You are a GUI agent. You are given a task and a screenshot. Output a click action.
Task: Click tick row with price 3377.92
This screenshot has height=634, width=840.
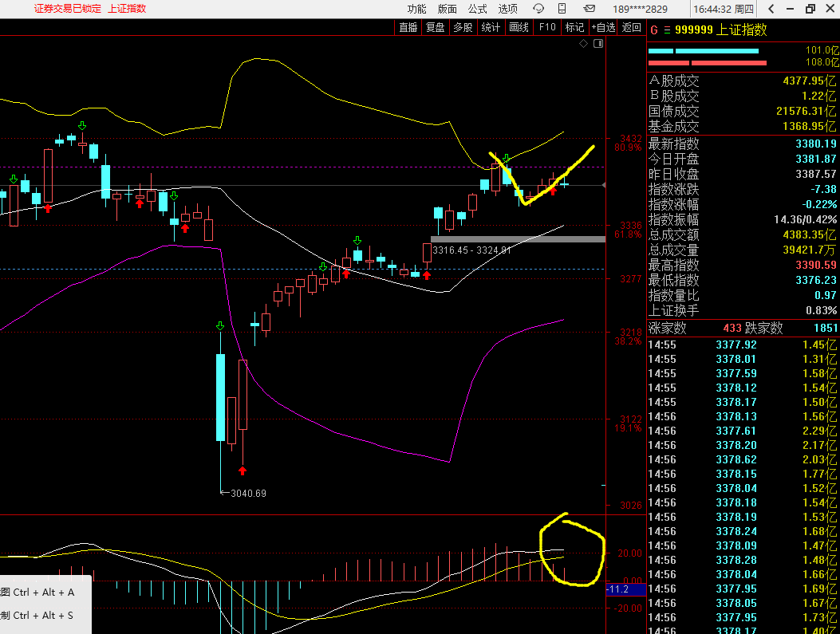click(743, 345)
